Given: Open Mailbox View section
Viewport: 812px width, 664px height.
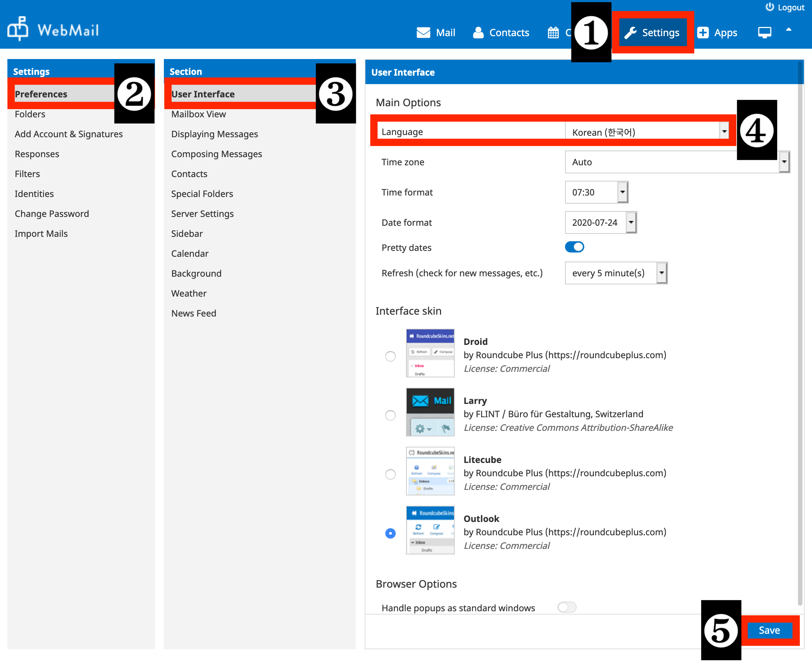Looking at the screenshot, I should (x=198, y=114).
